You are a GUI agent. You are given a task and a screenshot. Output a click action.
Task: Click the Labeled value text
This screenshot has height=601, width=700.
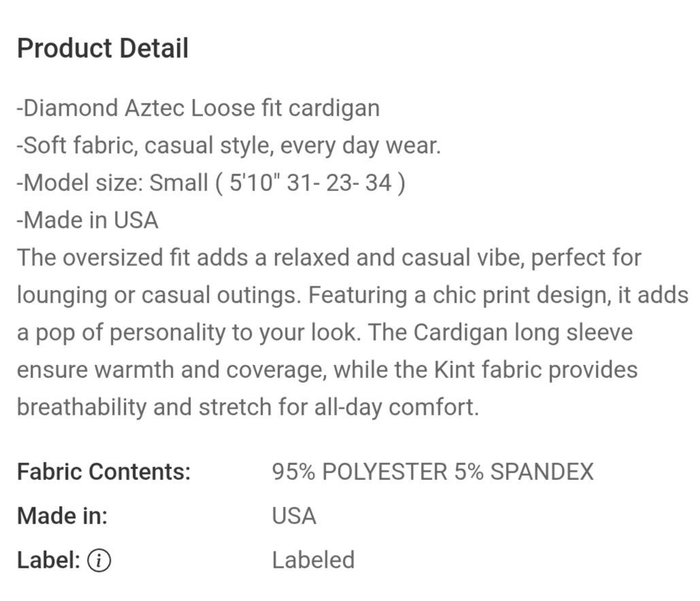[314, 560]
